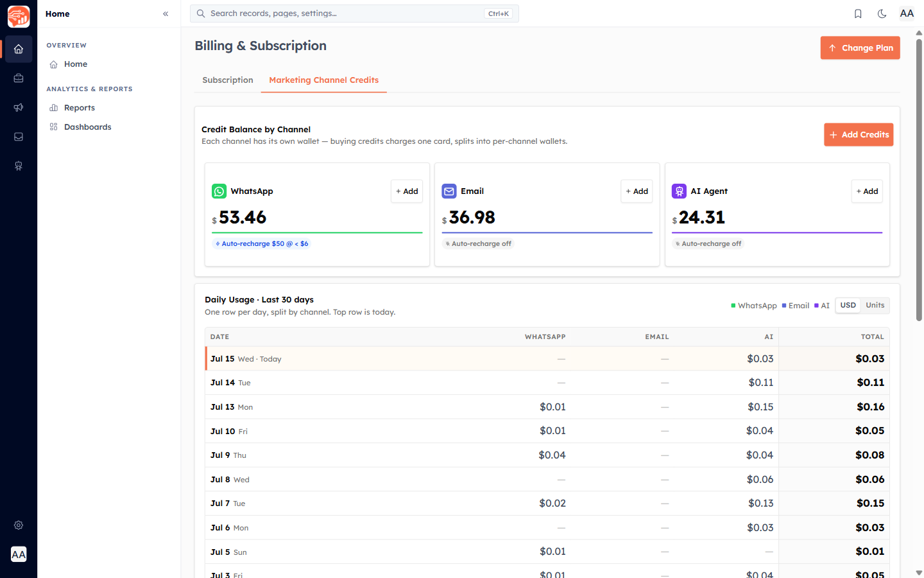The height and width of the screenshot is (578, 924).
Task: Click Jul 9 WhatsApp value $0.04
Action: click(x=552, y=455)
